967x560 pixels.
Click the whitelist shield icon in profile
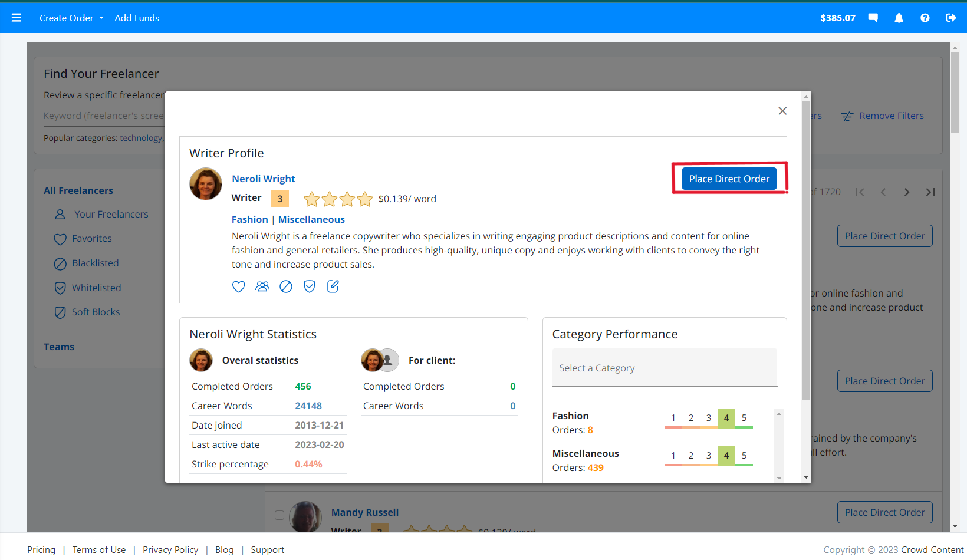point(310,286)
